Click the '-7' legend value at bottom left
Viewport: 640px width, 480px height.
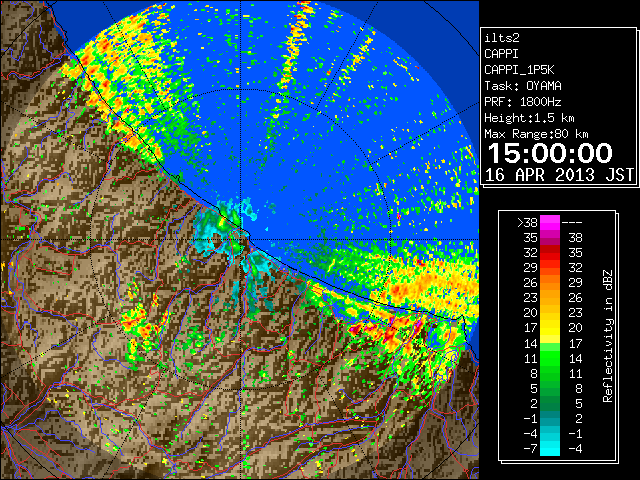click(530, 449)
